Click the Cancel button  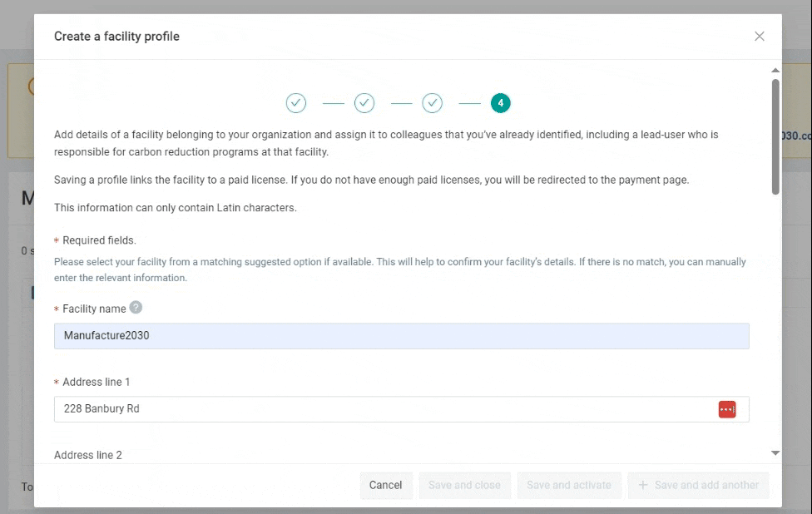click(x=386, y=486)
